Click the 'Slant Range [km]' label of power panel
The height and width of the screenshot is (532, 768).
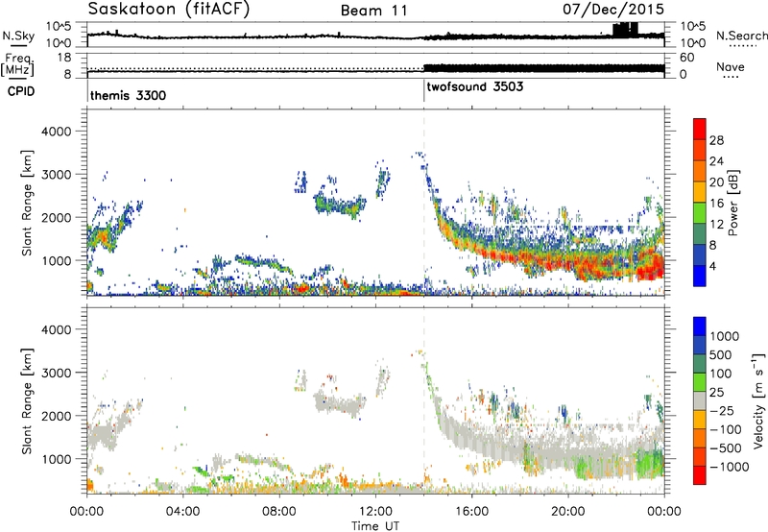click(x=27, y=203)
